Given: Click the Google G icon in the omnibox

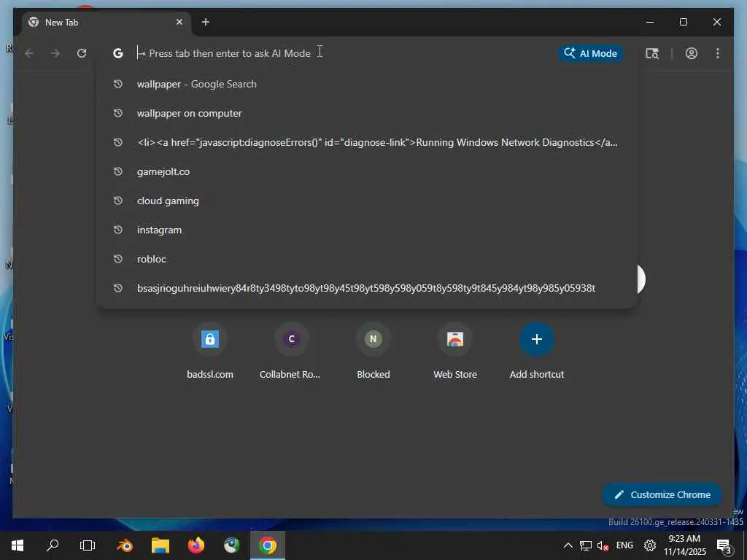Looking at the screenshot, I should tap(117, 53).
